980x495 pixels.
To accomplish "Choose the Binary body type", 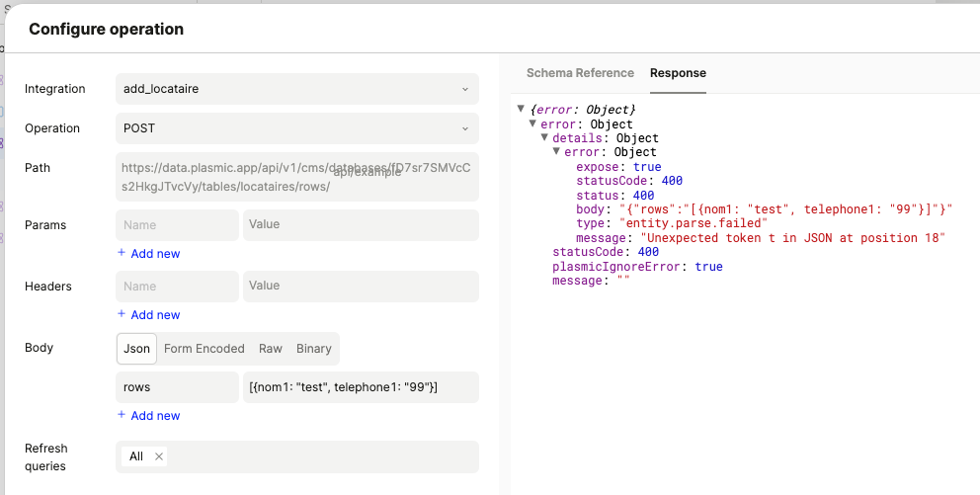I will coord(314,349).
